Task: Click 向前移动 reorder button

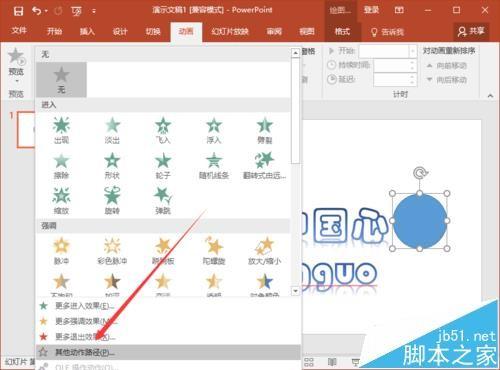Action: point(447,65)
